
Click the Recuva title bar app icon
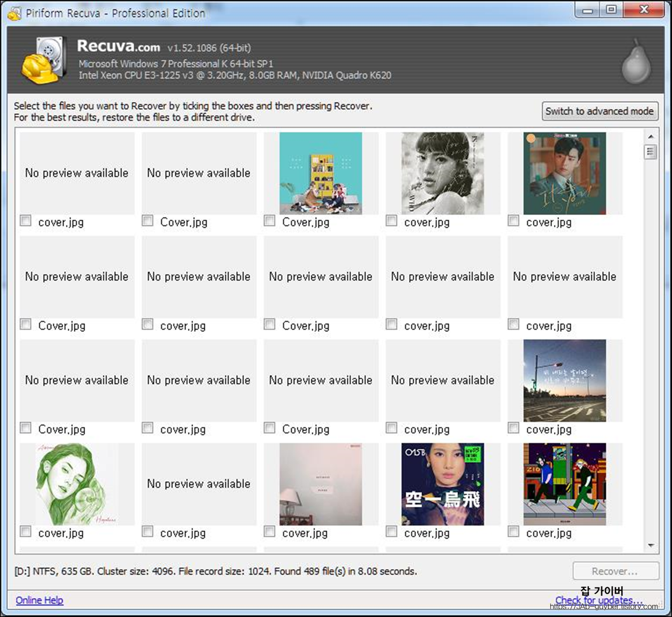[14, 13]
